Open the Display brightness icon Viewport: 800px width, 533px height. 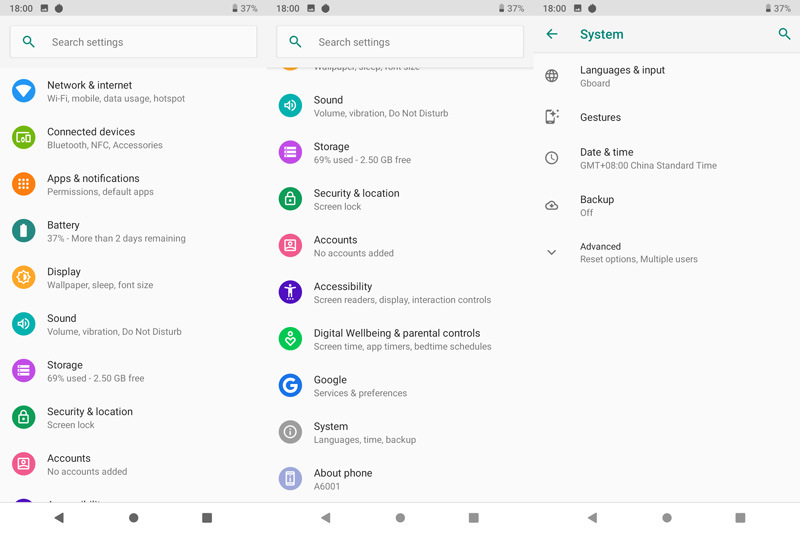pos(23,277)
